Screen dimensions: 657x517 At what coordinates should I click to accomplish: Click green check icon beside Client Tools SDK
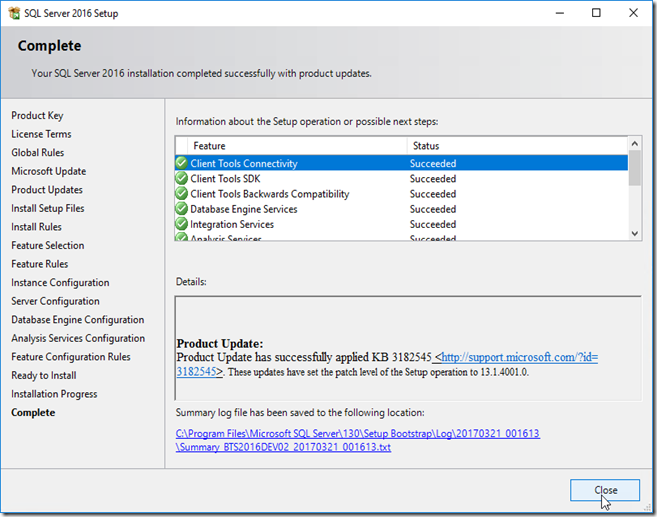click(181, 178)
